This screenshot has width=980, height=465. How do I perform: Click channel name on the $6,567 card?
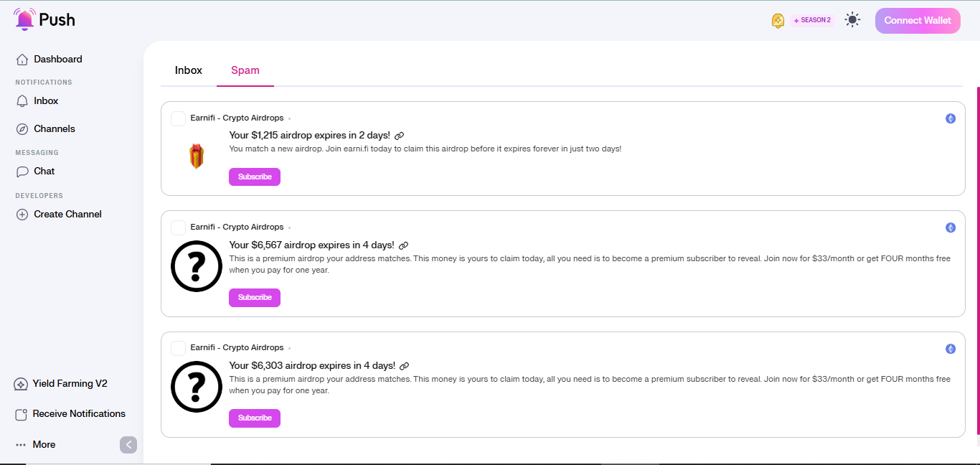237,227
